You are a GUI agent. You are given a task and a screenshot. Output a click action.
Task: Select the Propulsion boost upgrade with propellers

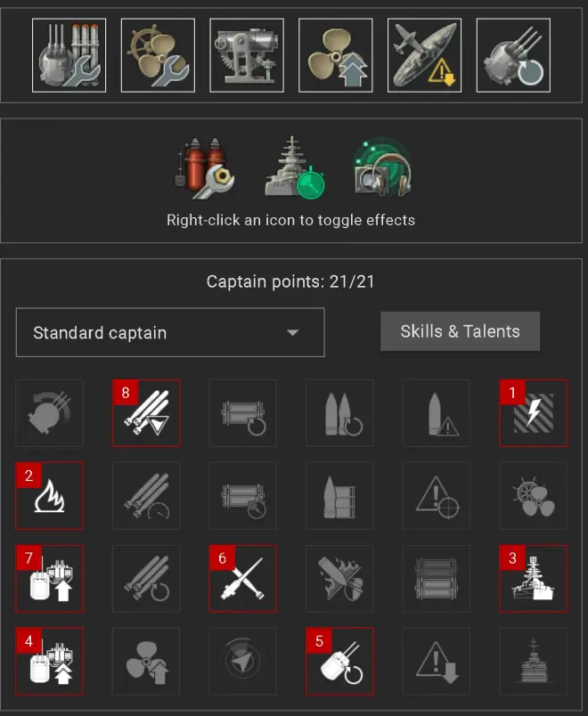click(x=336, y=55)
